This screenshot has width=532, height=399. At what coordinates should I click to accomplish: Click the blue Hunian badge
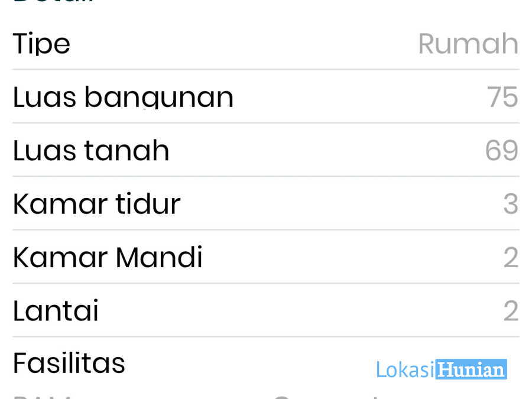tap(471, 369)
